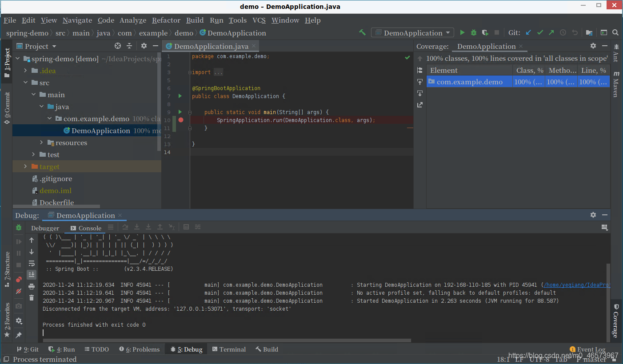Open the Structure side tab
Viewport: 623px width, 364px height.
point(7,269)
